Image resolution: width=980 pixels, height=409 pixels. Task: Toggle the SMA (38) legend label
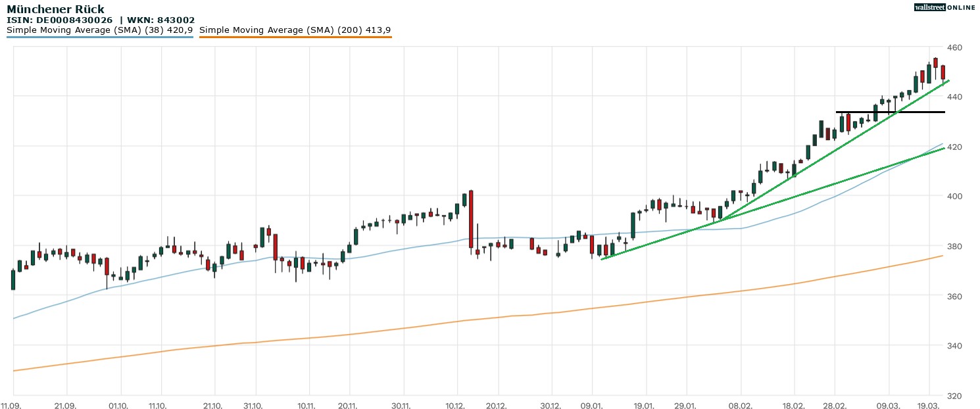click(x=99, y=30)
